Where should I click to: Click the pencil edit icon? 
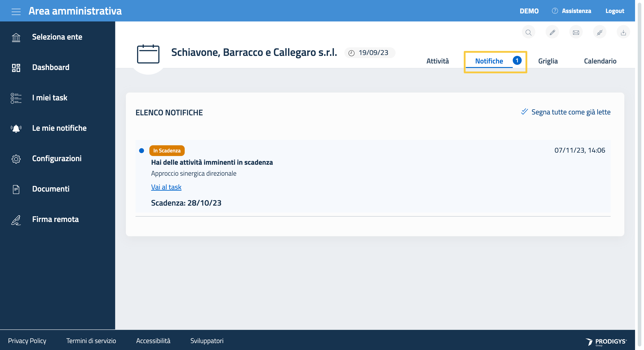(552, 32)
